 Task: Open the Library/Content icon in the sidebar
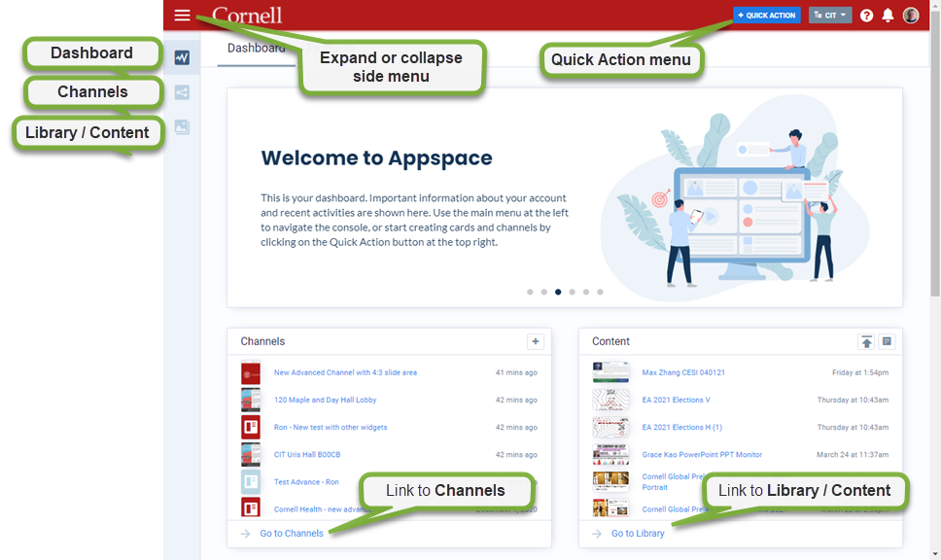click(x=181, y=127)
